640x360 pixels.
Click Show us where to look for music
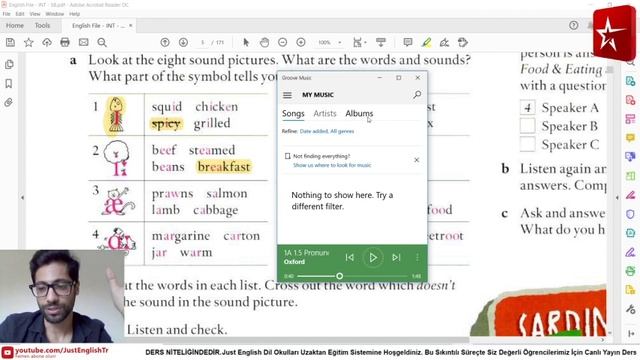[x=332, y=165]
